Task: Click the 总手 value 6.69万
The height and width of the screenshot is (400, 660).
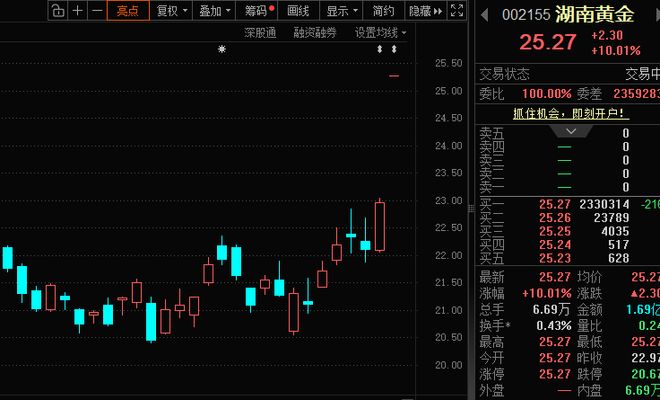Action: pos(551,309)
